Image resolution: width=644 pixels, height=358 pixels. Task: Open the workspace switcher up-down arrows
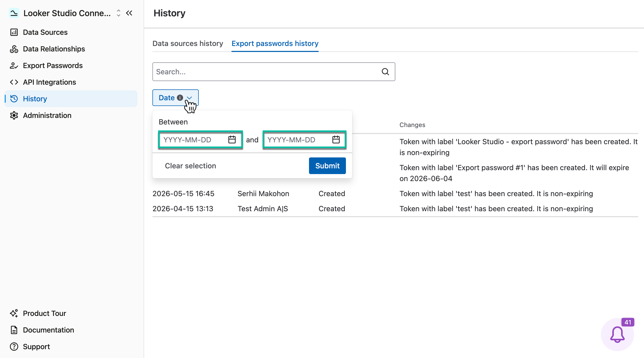[x=119, y=13]
